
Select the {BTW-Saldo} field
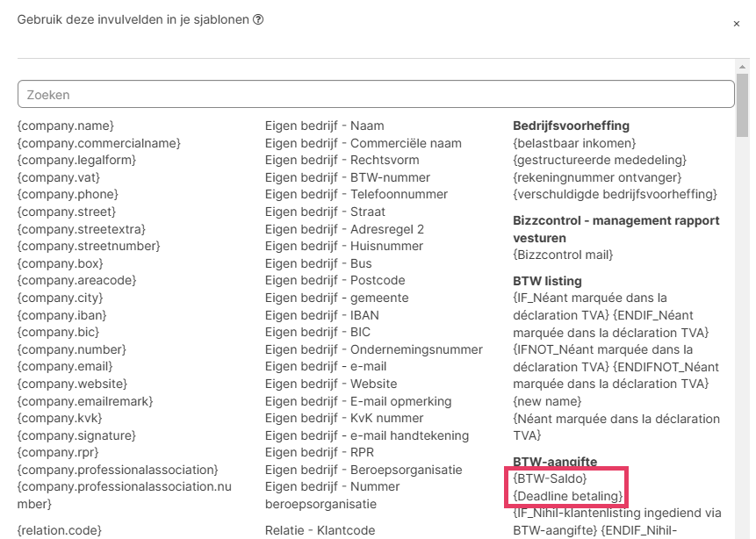coord(550,478)
